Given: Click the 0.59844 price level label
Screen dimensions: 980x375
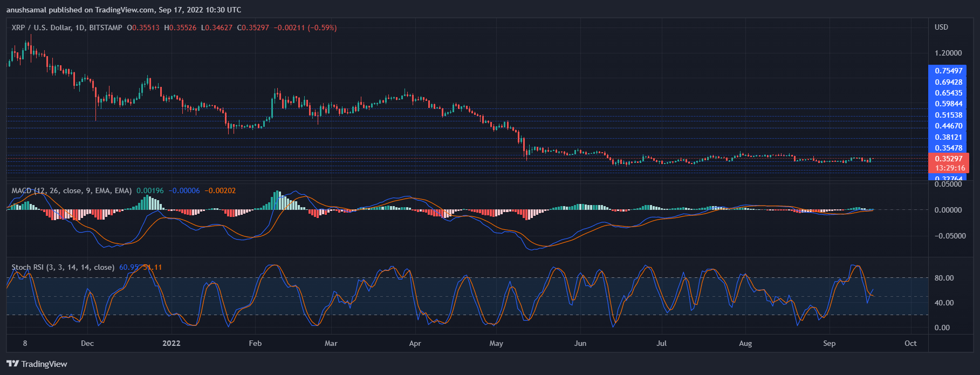Looking at the screenshot, I should tap(948, 104).
